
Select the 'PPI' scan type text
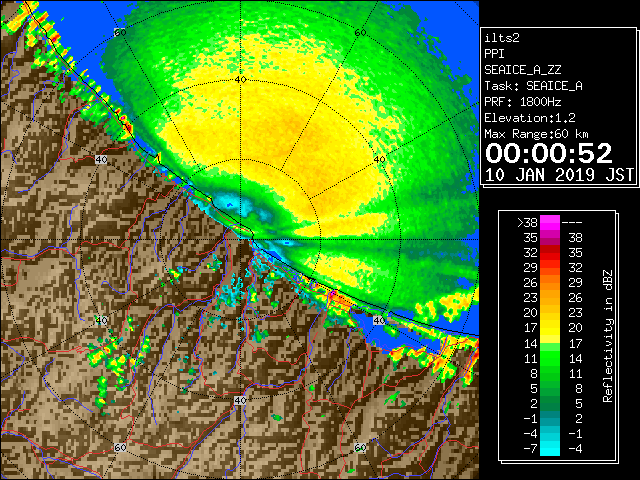(x=494, y=54)
